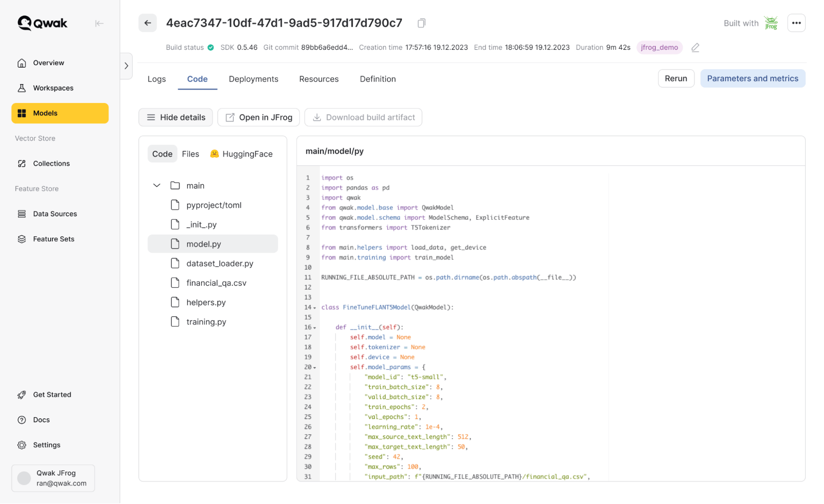
Task: Collapse the main folder chevron
Action: pos(157,185)
